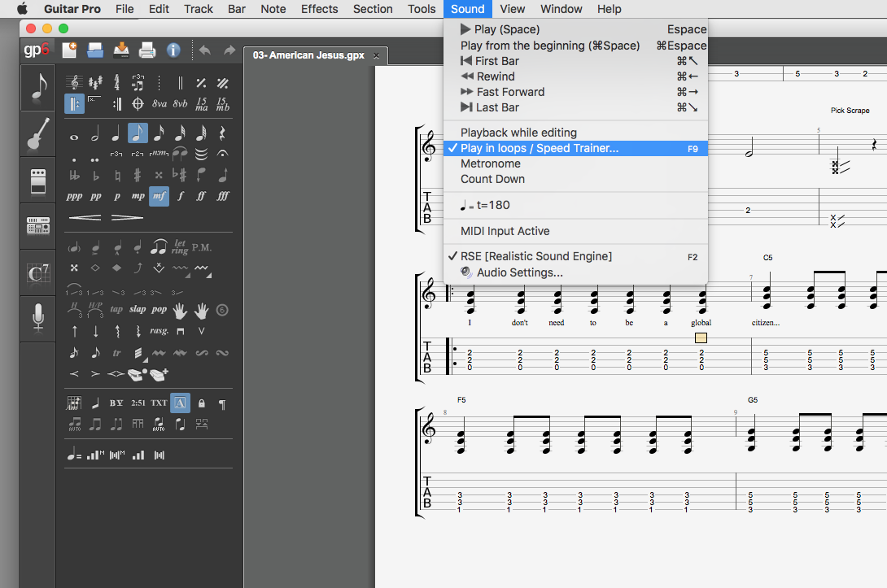The height and width of the screenshot is (588, 887).
Task: Open the Edition panel with note icon
Action: pyautogui.click(x=38, y=87)
